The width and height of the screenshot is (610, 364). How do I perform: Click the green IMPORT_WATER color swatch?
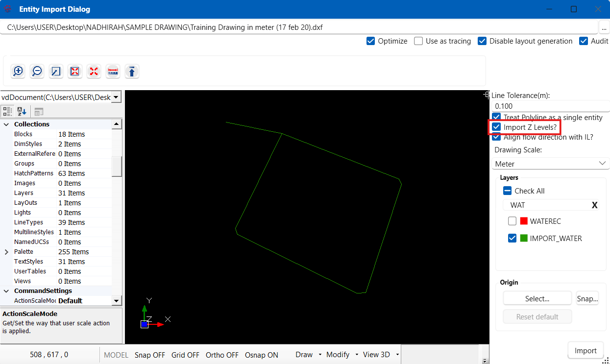524,239
